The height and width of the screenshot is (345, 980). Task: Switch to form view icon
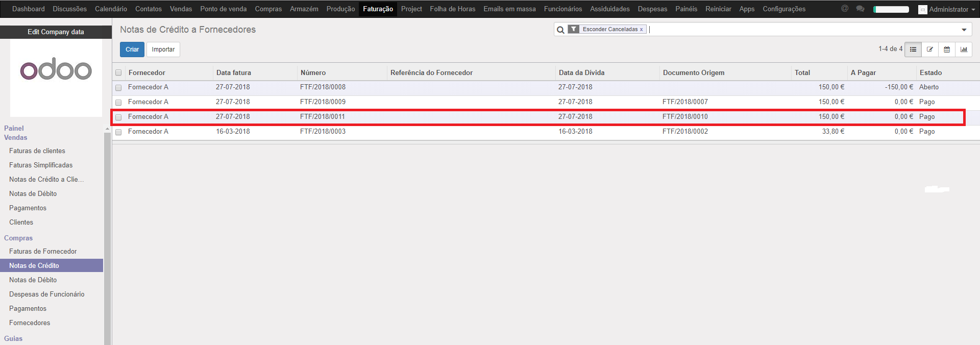[x=930, y=50]
